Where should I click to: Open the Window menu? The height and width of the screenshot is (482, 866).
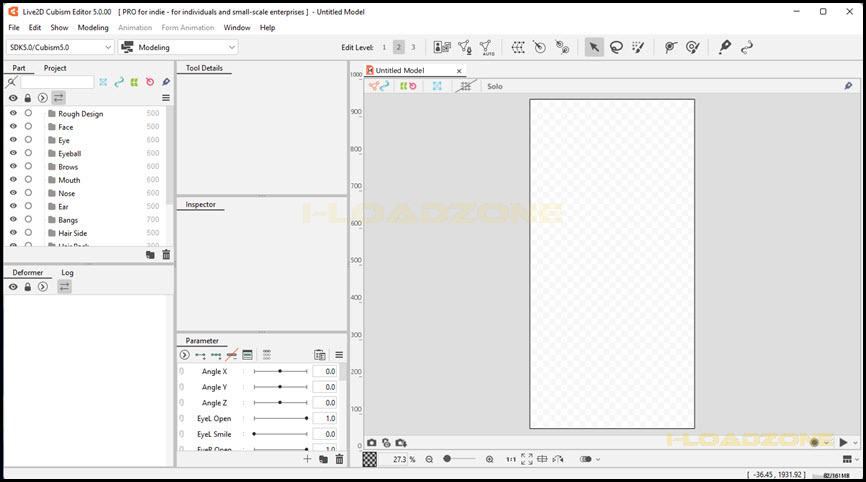coord(237,28)
